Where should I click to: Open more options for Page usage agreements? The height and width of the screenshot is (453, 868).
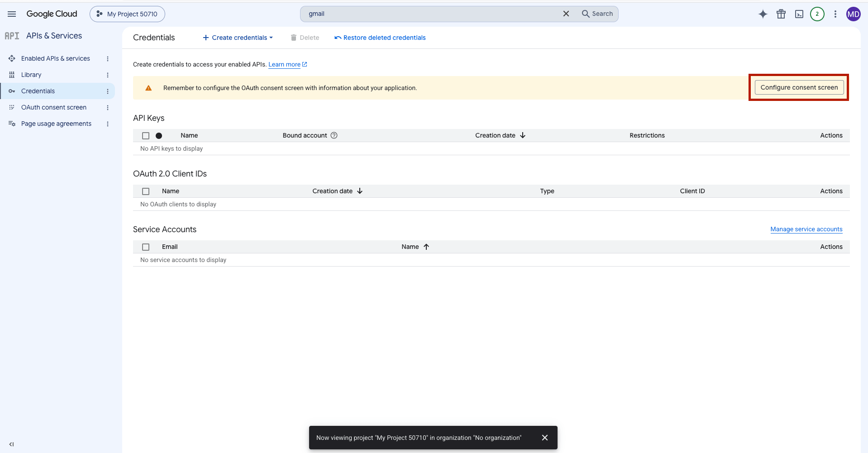(x=108, y=124)
